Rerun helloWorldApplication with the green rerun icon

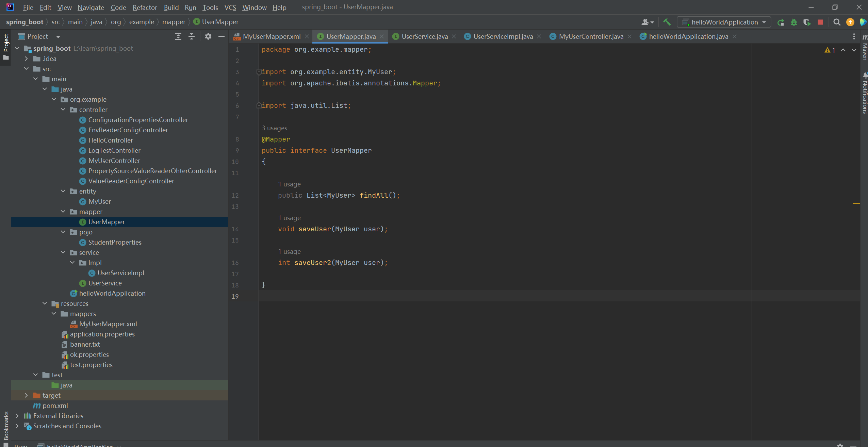[x=781, y=22]
